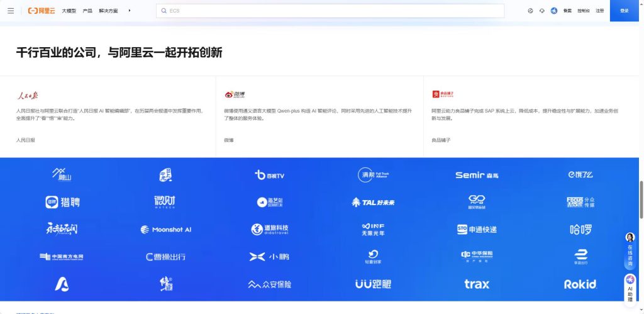Click the 注册 sign-up link
Screen dimensions: 644x314
pyautogui.click(x=600, y=11)
